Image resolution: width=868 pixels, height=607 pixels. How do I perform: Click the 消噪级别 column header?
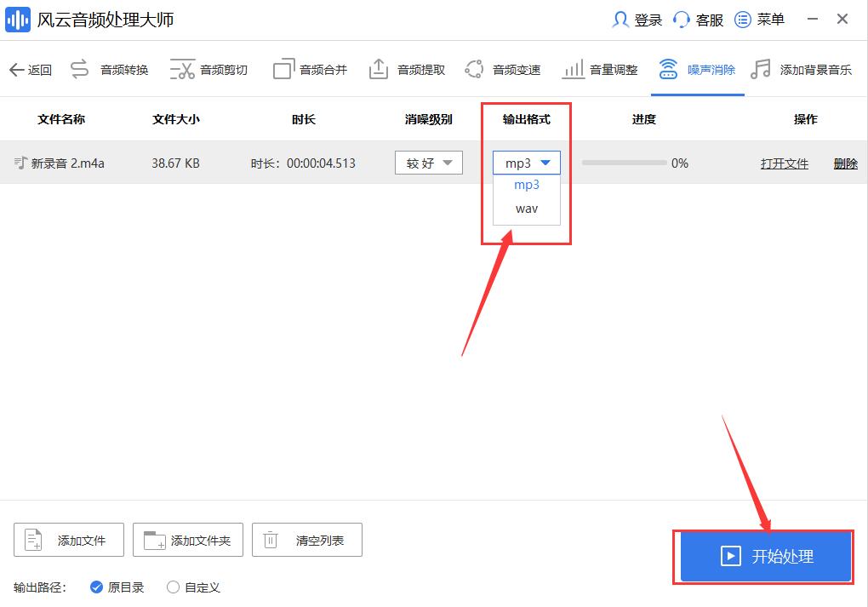tap(428, 119)
